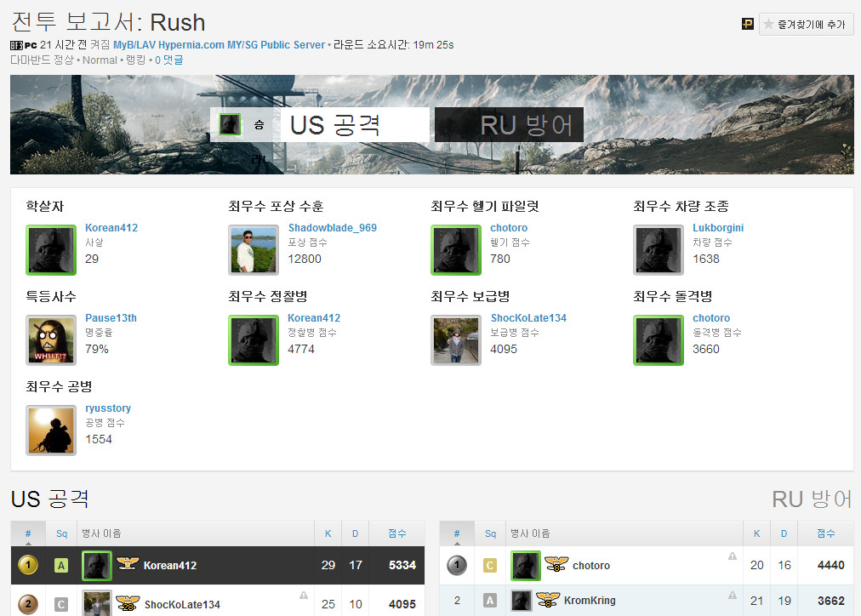Image resolution: width=861 pixels, height=616 pixels.
Task: Click squad A badge in KromKring row
Action: pyautogui.click(x=490, y=600)
